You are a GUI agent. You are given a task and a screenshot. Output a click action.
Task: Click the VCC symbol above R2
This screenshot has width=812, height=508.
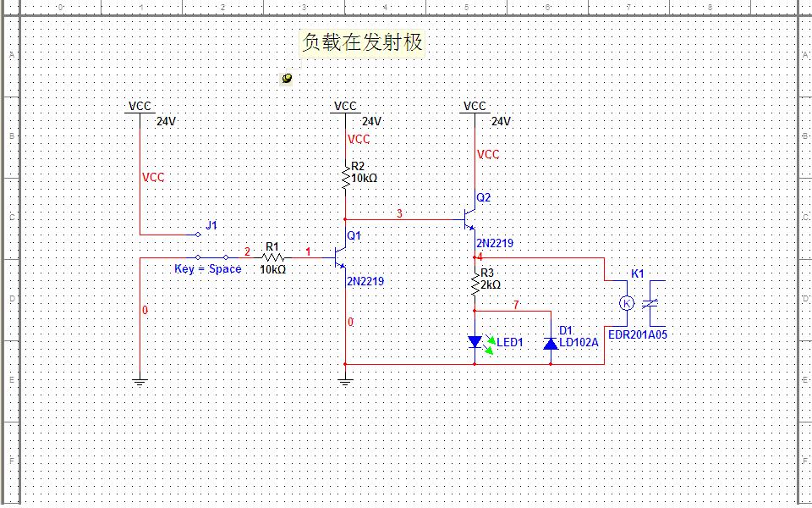tap(345, 108)
